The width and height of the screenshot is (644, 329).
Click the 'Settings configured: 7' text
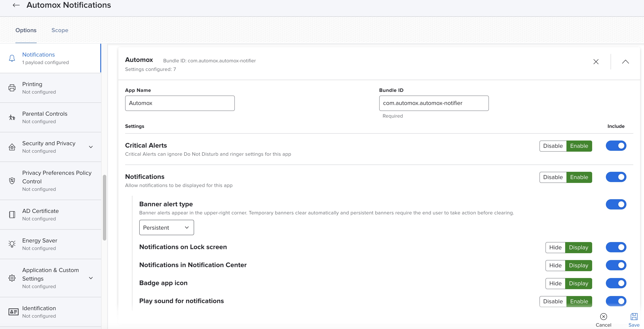[x=150, y=69]
